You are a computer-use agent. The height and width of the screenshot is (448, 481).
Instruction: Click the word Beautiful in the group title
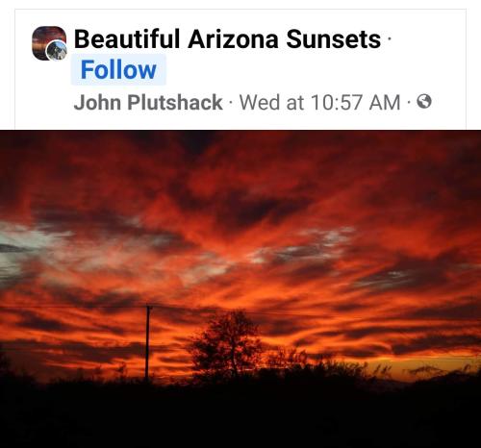pos(127,39)
